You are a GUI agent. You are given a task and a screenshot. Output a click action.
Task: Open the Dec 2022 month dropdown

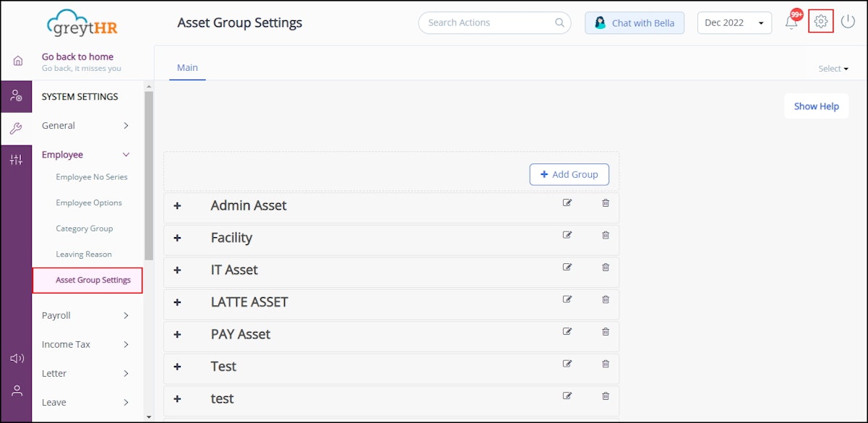click(x=734, y=22)
